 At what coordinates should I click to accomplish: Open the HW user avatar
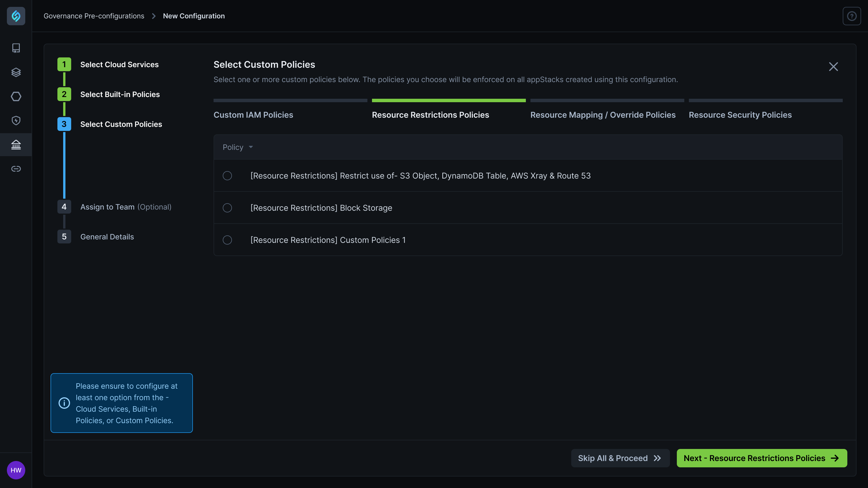point(16,470)
